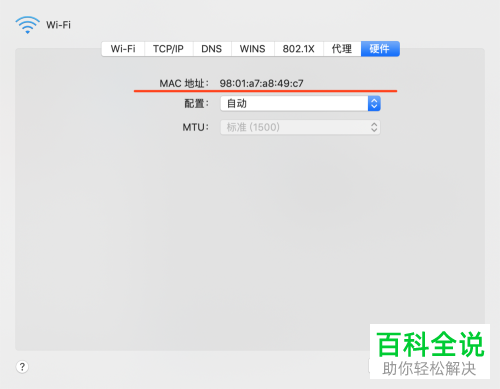The height and width of the screenshot is (389, 500).
Task: Click the Wi-Fi signal icon in header
Action: click(27, 25)
